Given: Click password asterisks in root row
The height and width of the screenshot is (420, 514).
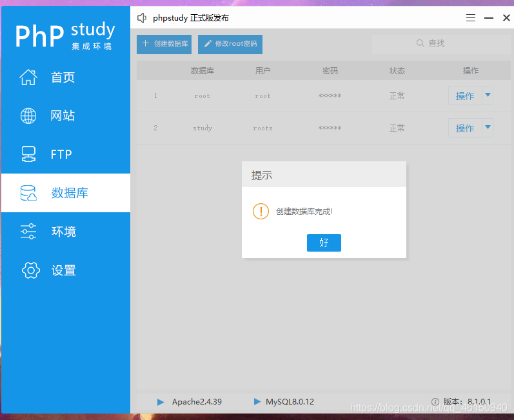Looking at the screenshot, I should tap(330, 95).
